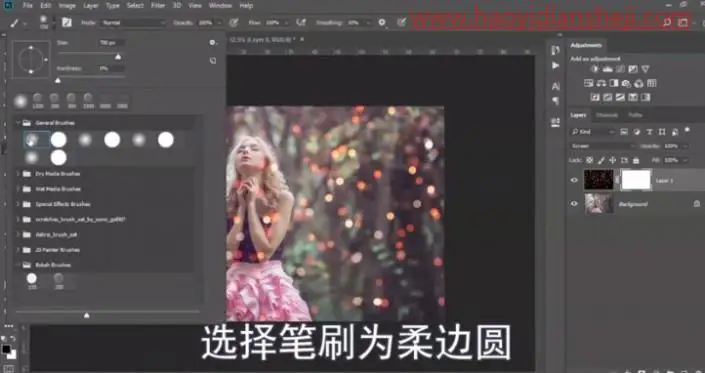The height and width of the screenshot is (373, 705).
Task: Add a Color Lookup adjustment
Action: tap(651, 83)
